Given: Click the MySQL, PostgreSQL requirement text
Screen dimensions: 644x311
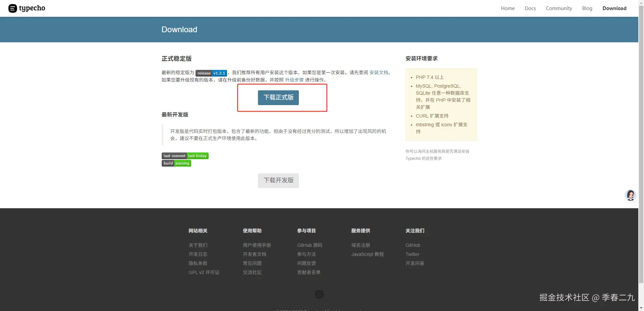Looking at the screenshot, I should (443, 96).
